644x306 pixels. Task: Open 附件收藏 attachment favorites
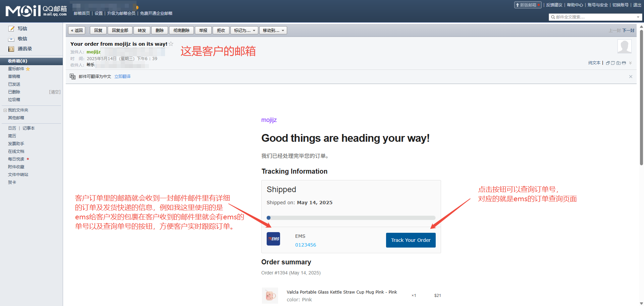16,167
